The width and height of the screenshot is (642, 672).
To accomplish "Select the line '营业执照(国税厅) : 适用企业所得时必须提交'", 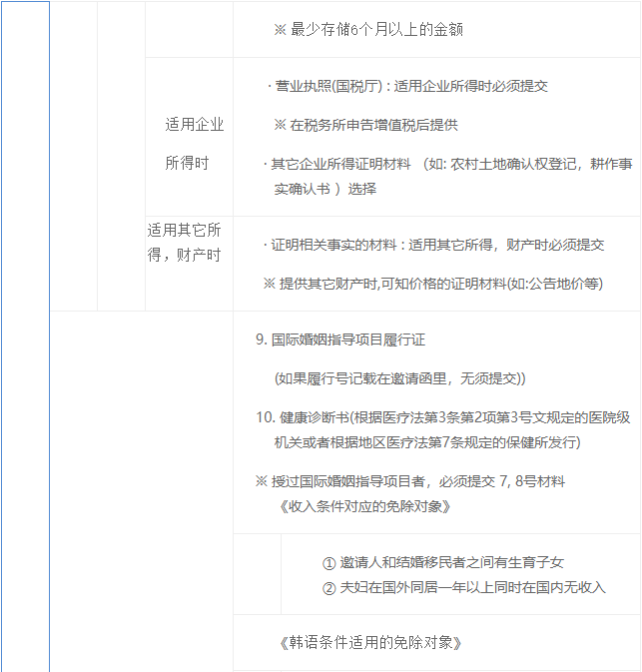I will (407, 86).
